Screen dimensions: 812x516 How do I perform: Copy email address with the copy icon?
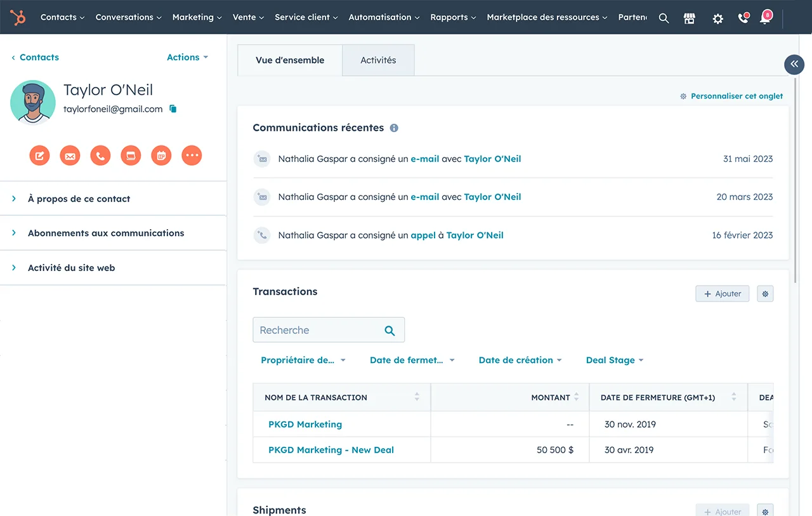173,109
